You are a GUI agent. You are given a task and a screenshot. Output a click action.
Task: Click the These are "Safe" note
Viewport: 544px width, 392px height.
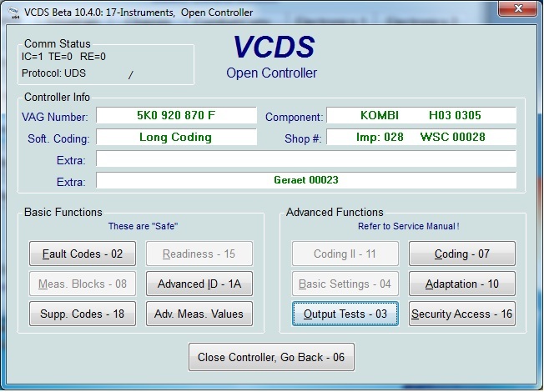point(143,226)
